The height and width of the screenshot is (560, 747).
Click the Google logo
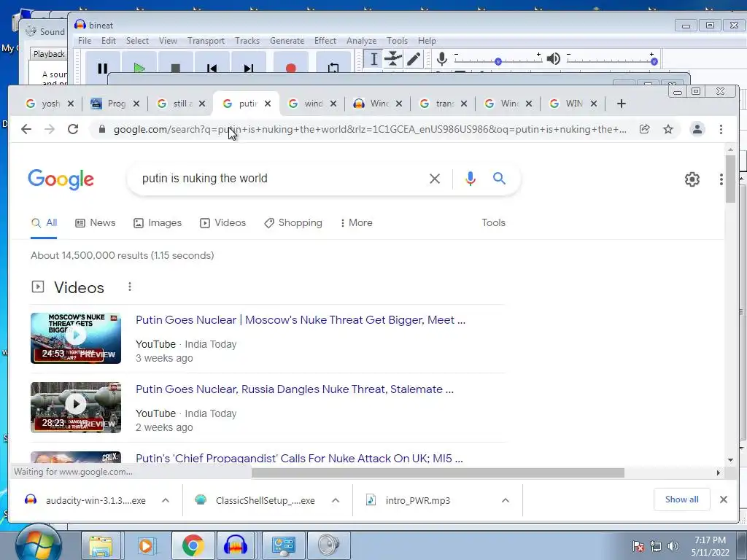61,179
